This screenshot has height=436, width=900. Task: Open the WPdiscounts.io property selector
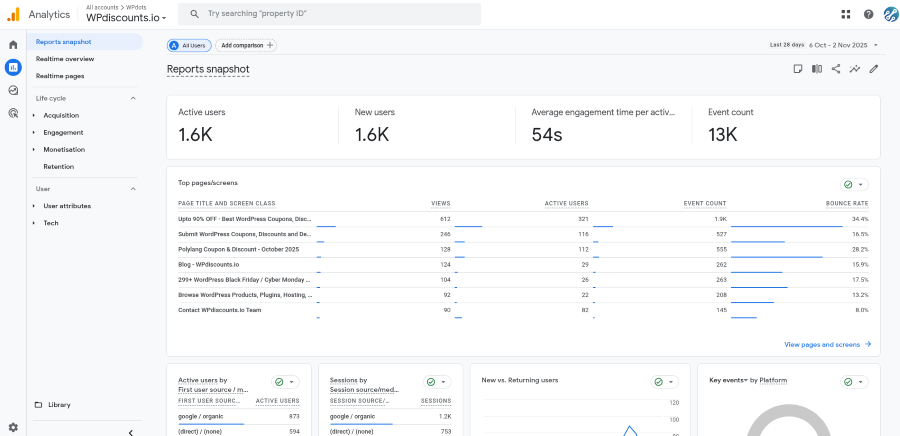click(x=126, y=18)
